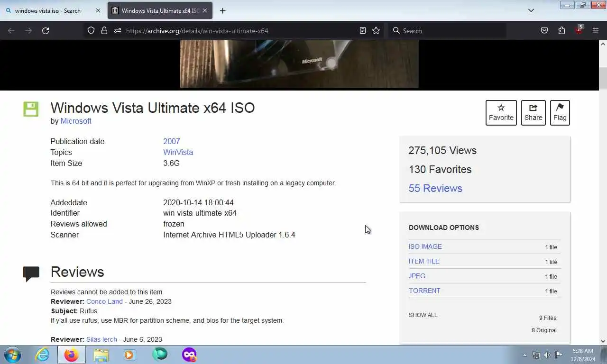Open the taskbar clock and date
The image size is (607, 364).
[583, 355]
